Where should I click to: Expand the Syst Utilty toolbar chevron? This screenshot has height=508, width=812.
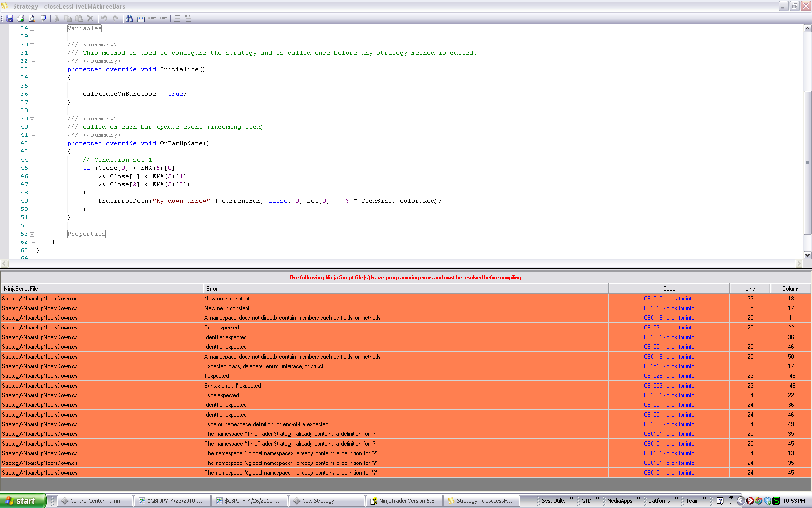click(572, 498)
